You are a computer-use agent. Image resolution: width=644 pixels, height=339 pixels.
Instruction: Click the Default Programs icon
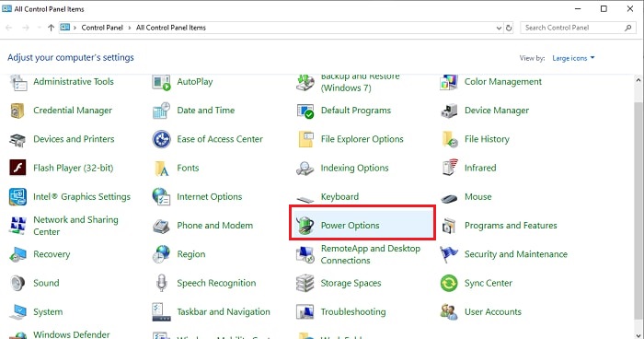305,111
